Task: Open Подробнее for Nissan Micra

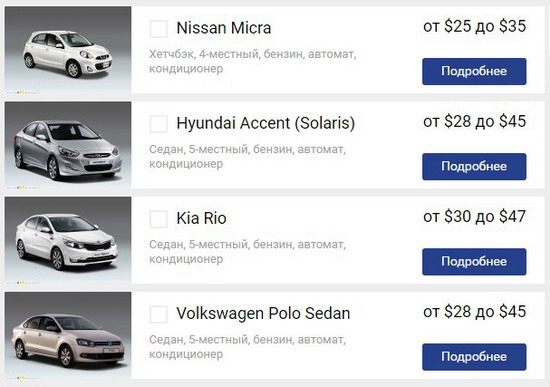Action: tap(474, 71)
